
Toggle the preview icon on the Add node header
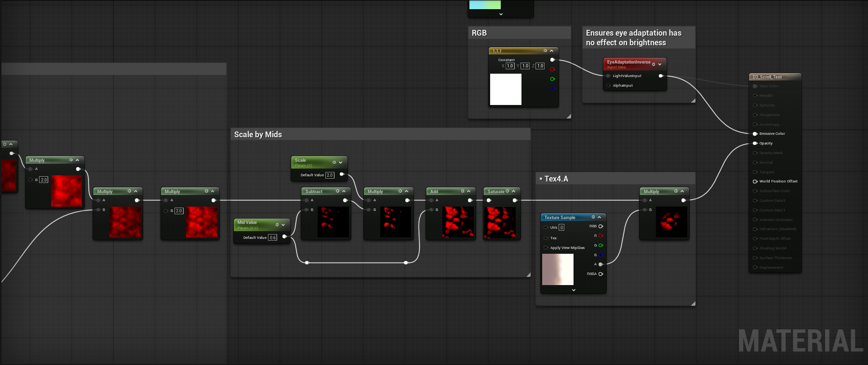(x=463, y=191)
